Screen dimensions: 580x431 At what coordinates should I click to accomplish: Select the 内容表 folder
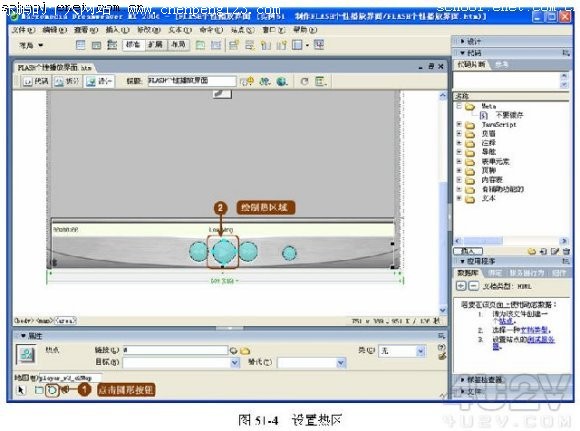pos(492,180)
